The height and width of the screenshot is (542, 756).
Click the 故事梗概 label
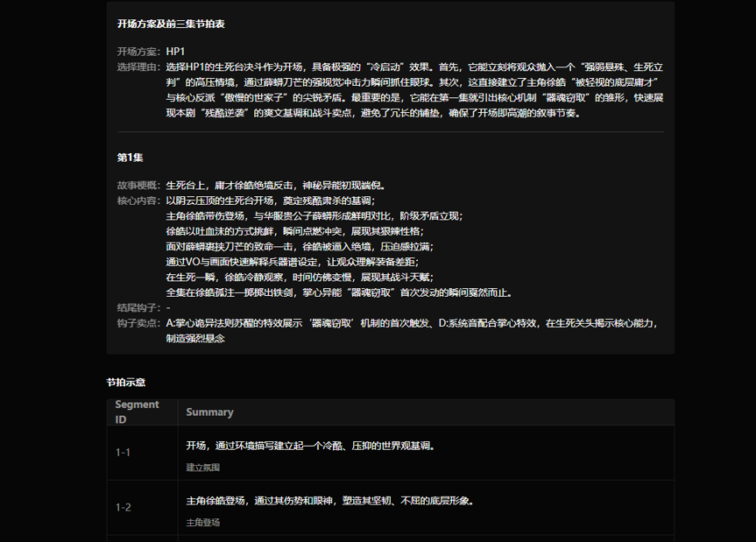point(138,186)
